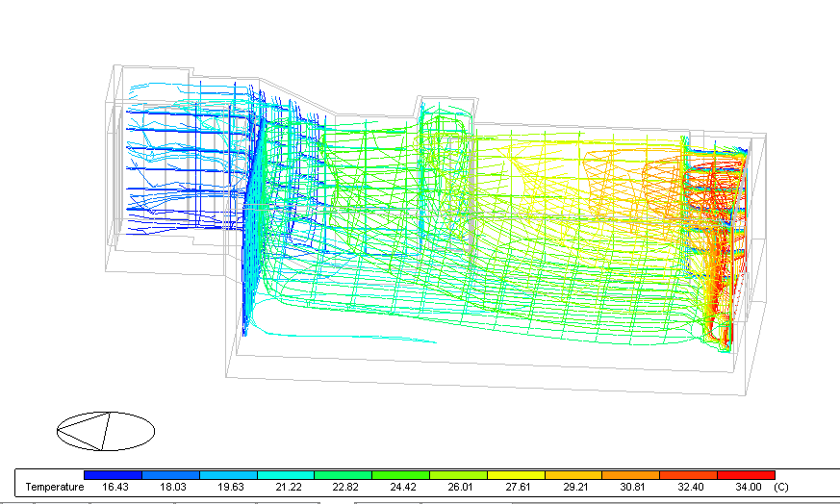Click the (C) unit label
Screen dimensions: 840x504
[x=781, y=487]
